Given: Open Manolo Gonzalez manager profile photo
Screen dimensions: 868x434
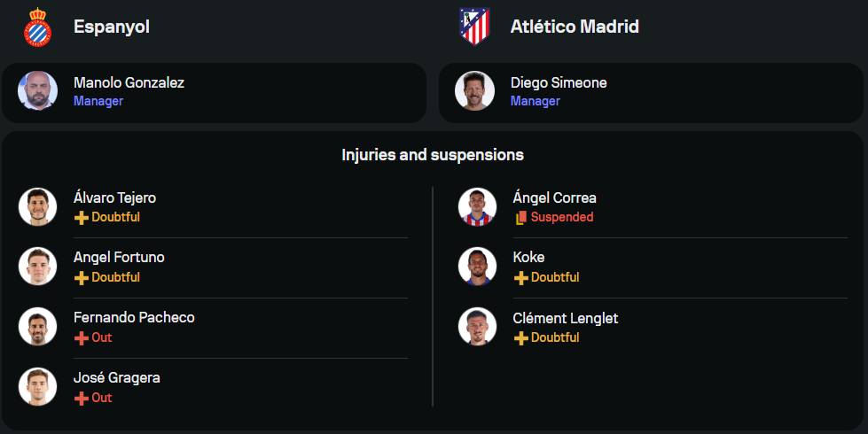Looking at the screenshot, I should [37, 91].
